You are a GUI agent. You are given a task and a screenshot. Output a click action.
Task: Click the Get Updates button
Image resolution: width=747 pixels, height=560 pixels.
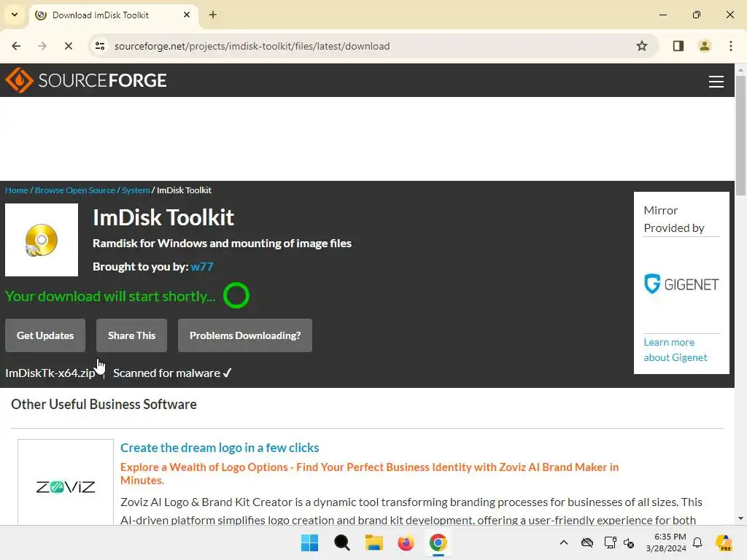pos(45,335)
